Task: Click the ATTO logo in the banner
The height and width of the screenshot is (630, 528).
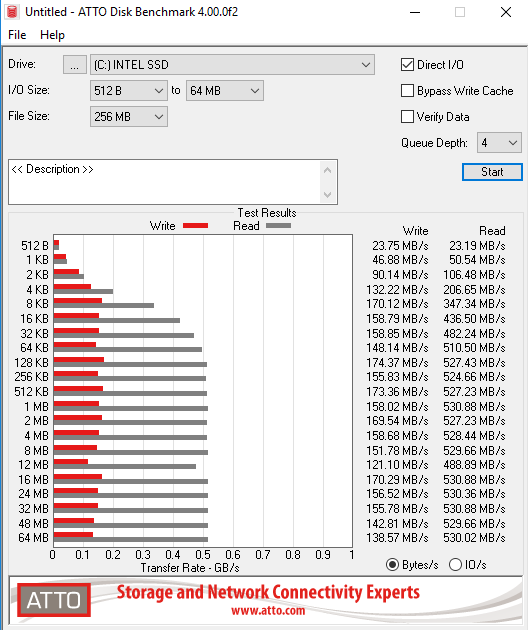Action: [54, 600]
